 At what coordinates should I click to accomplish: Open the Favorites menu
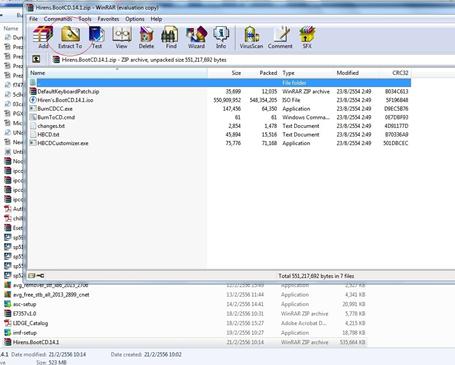tap(108, 19)
